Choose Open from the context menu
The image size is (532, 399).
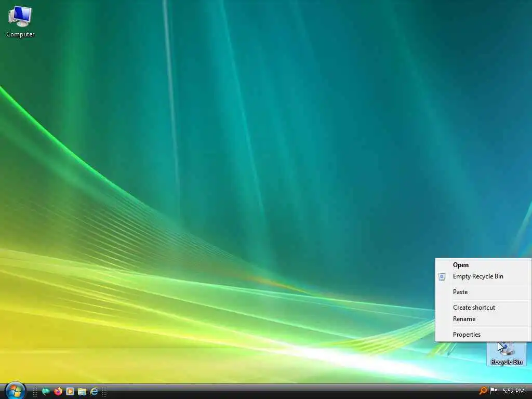tap(483, 265)
